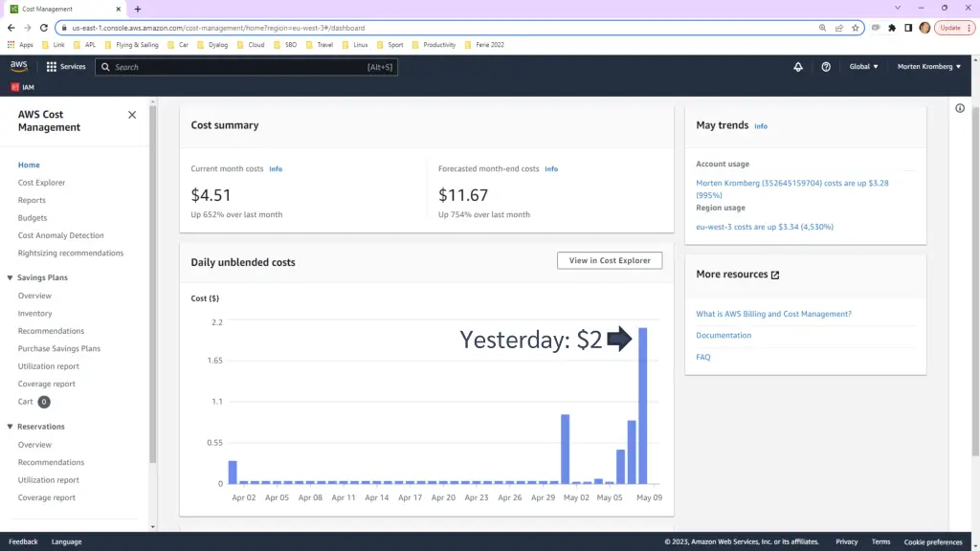This screenshot has width=980, height=551.
Task: Click the browser forward arrow
Action: click(28, 28)
